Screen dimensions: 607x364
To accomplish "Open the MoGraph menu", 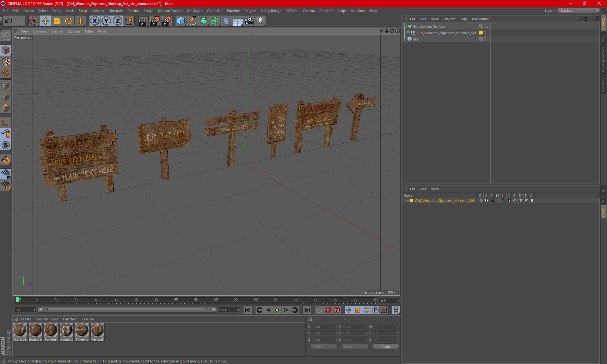I will tap(194, 11).
